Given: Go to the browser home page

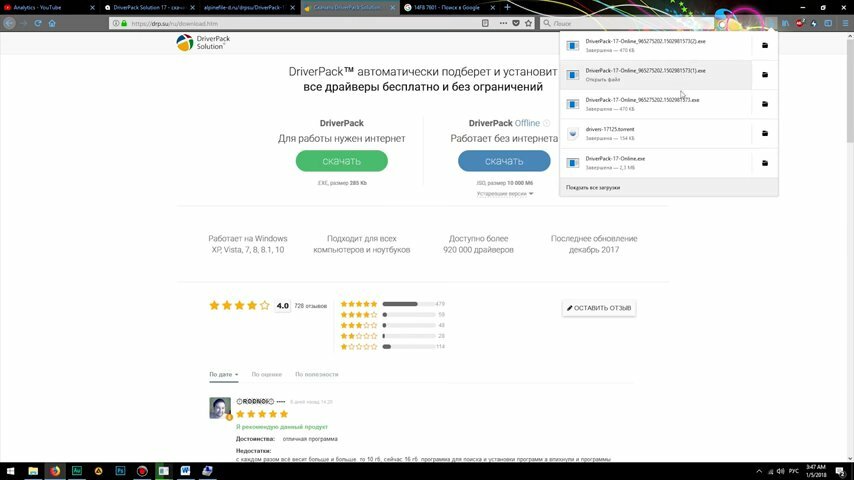Looking at the screenshot, I should pyautogui.click(x=52, y=23).
